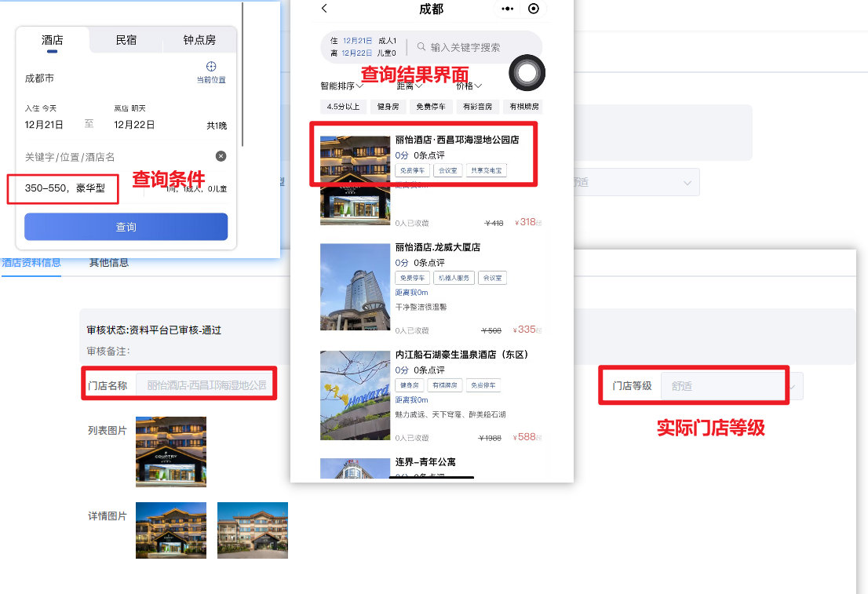Image resolution: width=868 pixels, height=594 pixels.
Task: Open the 丽怡酒店·西昌邛海湿地公园店 listing title
Action: [457, 140]
